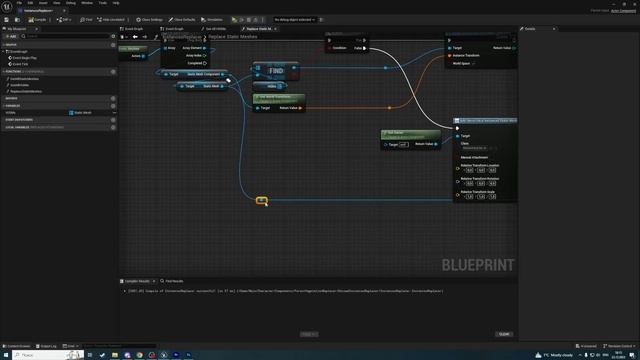Open the Window menu
Screen dimensions: 640x360
point(87,3)
